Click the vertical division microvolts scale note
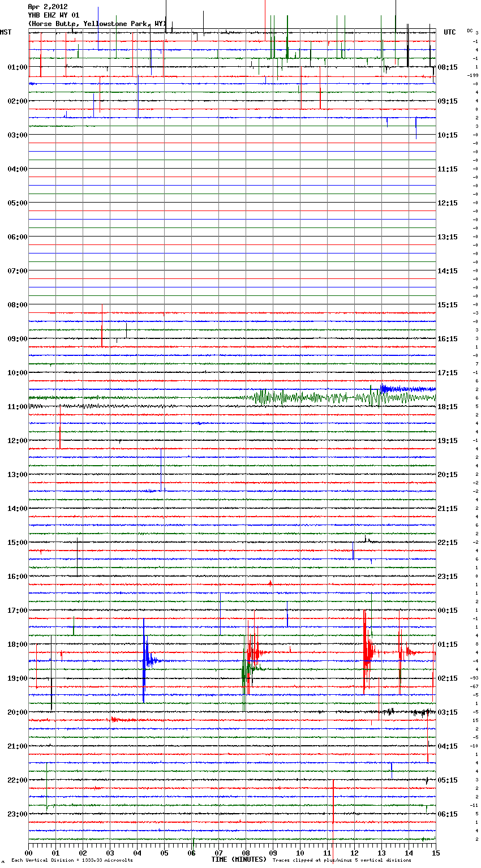The image size is (481, 868). coord(72,861)
